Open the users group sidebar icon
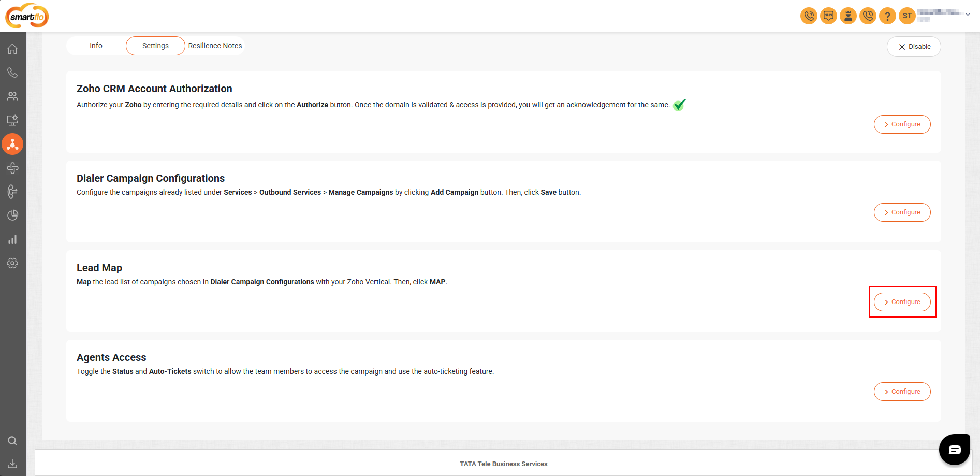Screen dimensions: 980x476 [x=12, y=96]
